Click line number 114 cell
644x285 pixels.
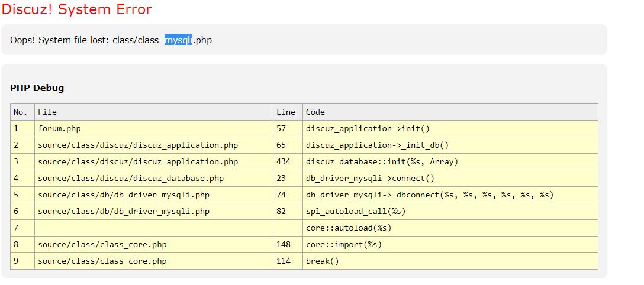click(x=288, y=261)
